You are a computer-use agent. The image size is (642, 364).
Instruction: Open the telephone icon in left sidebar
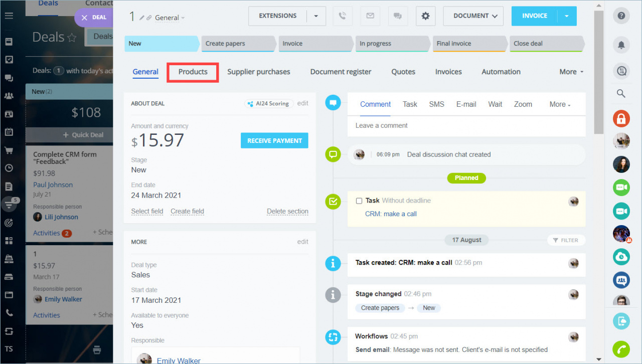[x=9, y=312]
